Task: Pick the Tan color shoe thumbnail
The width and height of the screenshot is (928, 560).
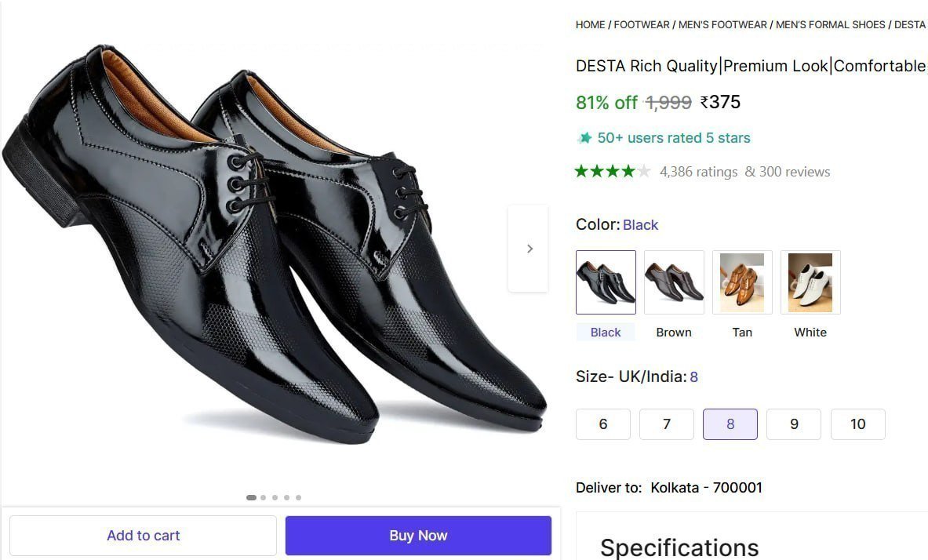Action: coord(742,282)
